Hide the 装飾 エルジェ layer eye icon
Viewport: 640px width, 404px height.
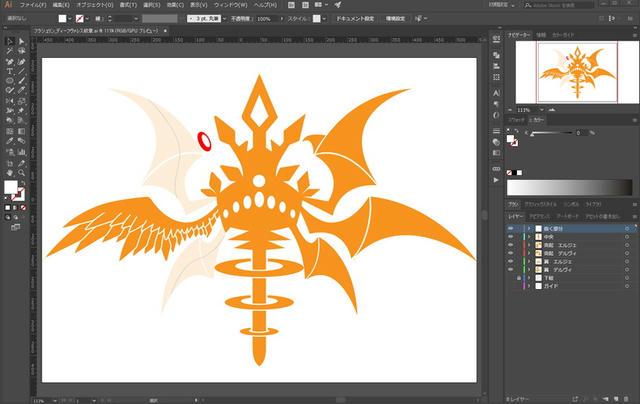(511, 245)
